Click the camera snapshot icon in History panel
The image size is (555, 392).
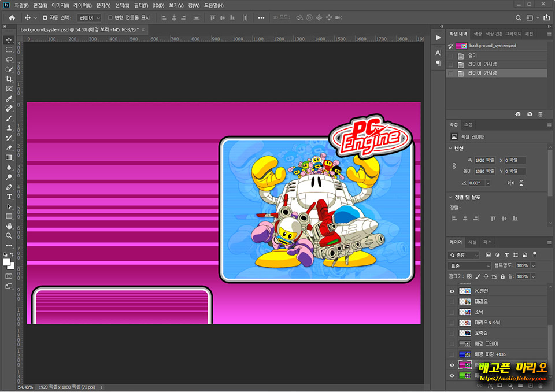(x=530, y=114)
